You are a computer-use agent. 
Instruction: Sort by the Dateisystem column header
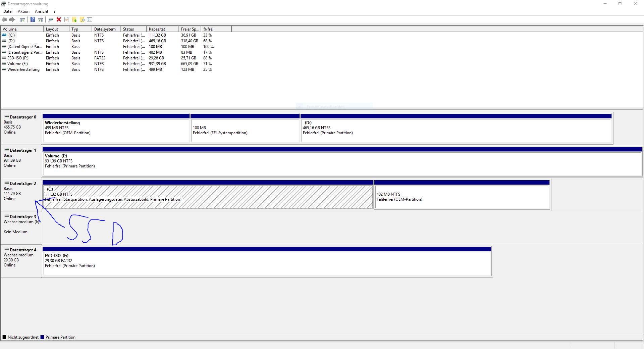[106, 29]
